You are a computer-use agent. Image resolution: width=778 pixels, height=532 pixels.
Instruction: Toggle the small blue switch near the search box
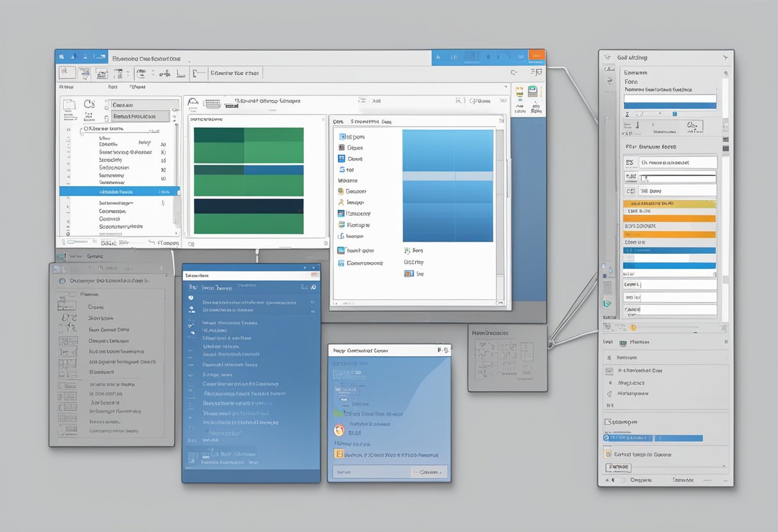(674, 114)
